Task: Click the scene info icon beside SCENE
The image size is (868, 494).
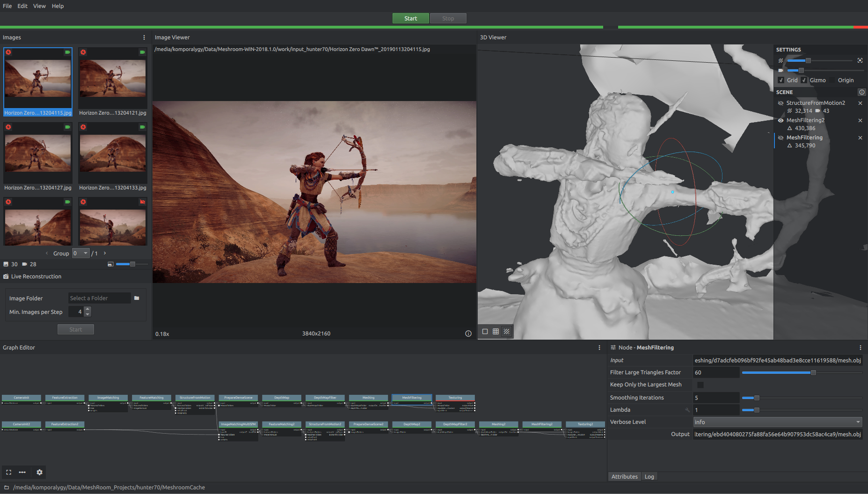Action: 862,92
